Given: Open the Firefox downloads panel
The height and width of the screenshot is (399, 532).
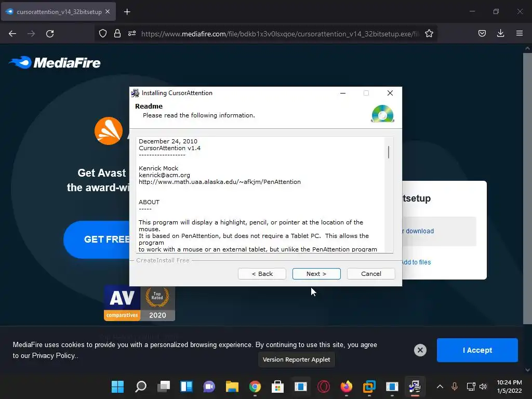Looking at the screenshot, I should point(500,33).
